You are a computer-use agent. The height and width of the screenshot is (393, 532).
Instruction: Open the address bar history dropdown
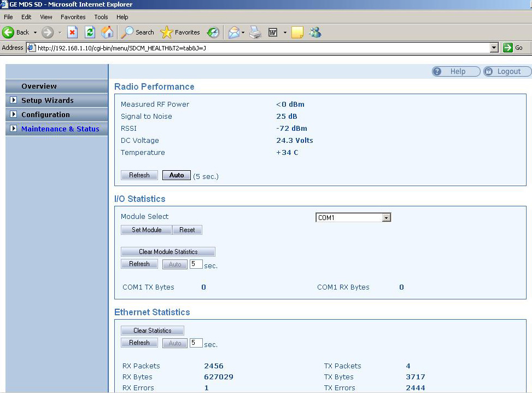click(494, 48)
